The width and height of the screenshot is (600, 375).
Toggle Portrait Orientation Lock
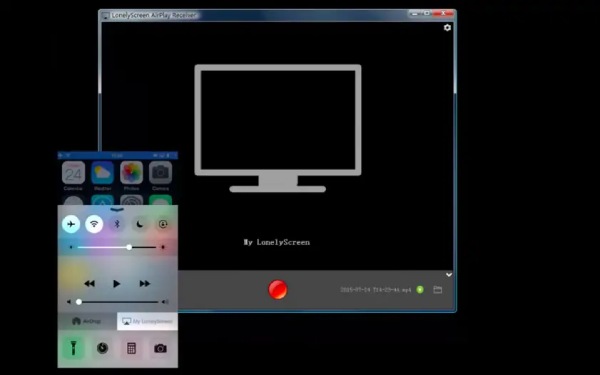click(x=163, y=224)
